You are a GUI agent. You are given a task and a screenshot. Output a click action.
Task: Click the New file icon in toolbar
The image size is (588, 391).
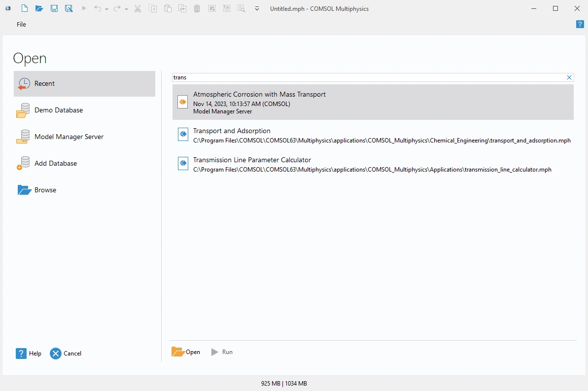[x=24, y=8]
